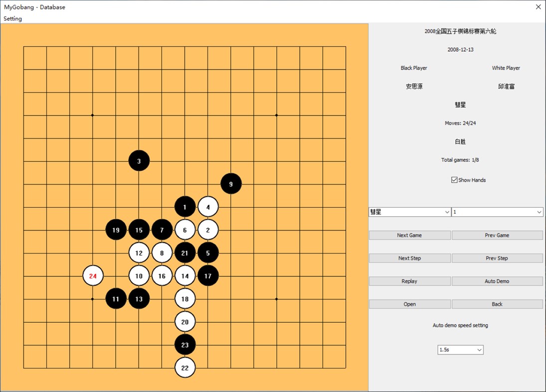Click white stone 4 on the board
546x392 pixels.
[208, 207]
